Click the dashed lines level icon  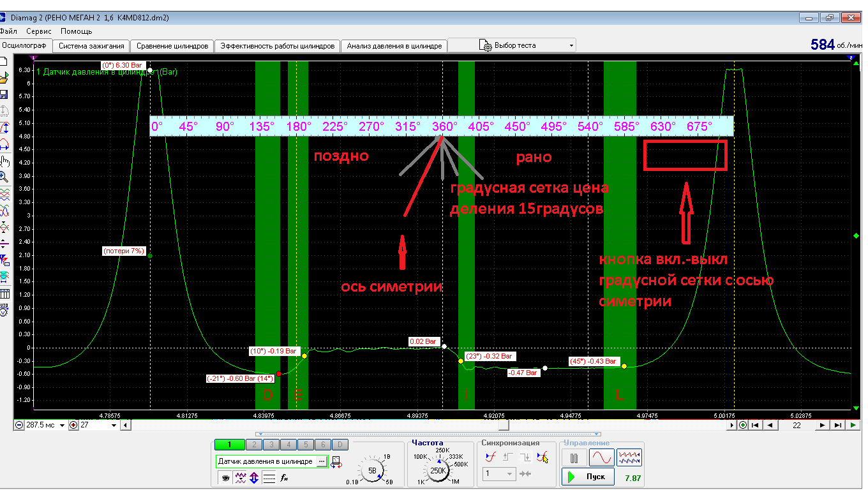(x=269, y=478)
